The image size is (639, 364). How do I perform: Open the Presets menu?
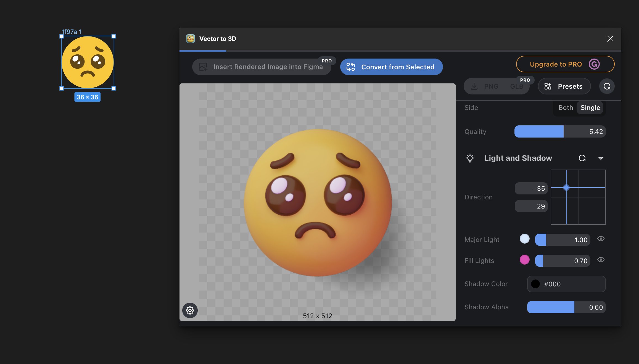tap(564, 86)
